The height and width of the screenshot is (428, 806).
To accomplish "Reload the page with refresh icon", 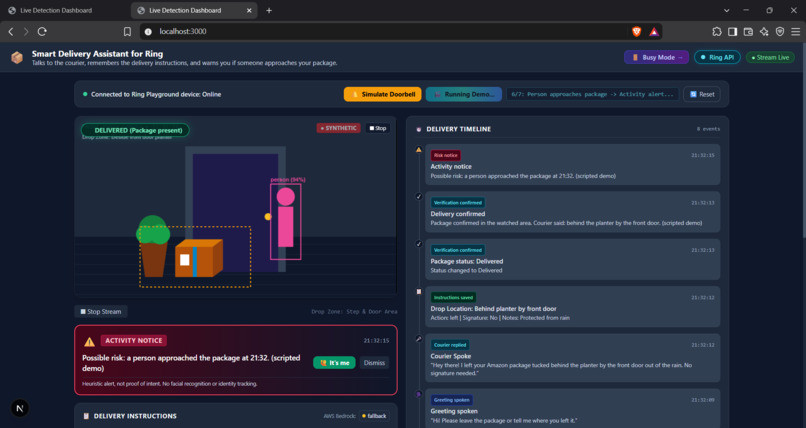I will click(42, 31).
